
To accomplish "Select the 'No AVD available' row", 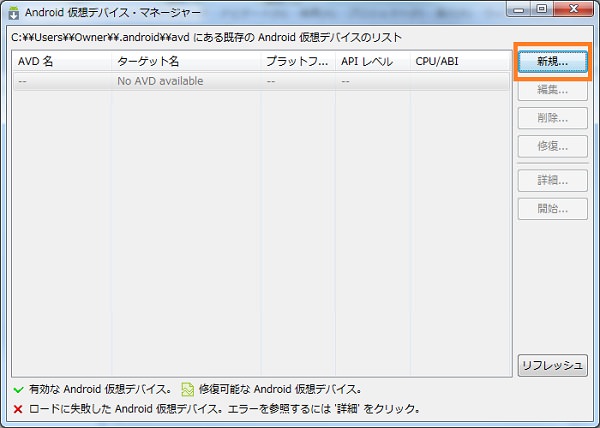I will pyautogui.click(x=262, y=81).
